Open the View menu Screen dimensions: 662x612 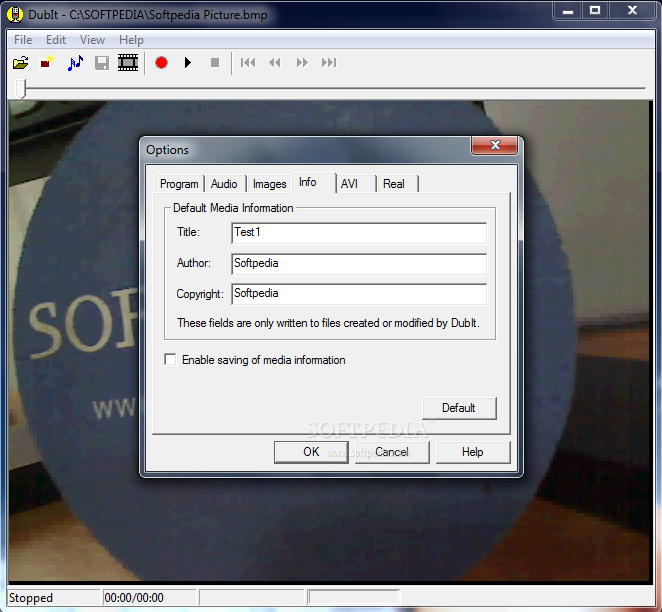92,40
